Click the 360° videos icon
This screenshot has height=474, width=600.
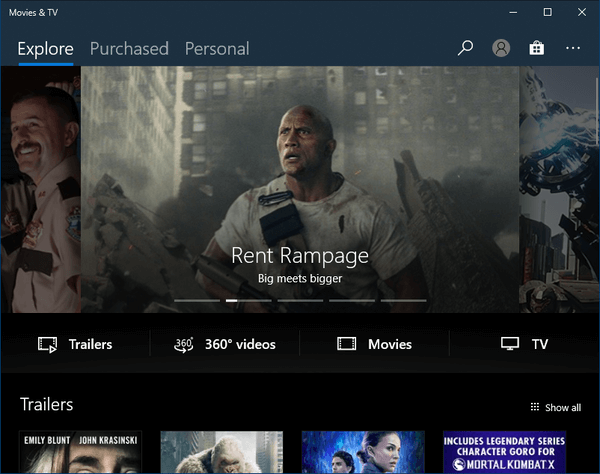(x=184, y=344)
